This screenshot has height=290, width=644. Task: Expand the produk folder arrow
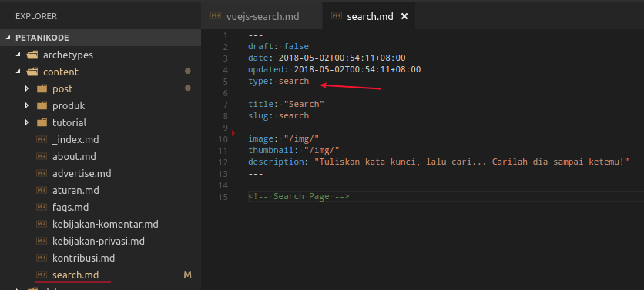(27, 106)
